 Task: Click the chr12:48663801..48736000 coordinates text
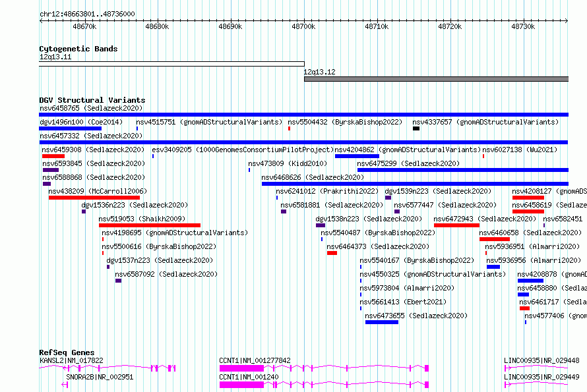click(87, 14)
